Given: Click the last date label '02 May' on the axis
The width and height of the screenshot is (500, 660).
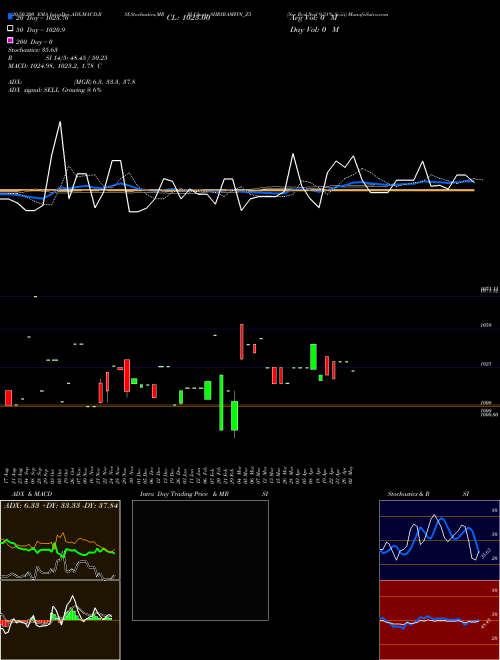Looking at the screenshot, I should [351, 474].
